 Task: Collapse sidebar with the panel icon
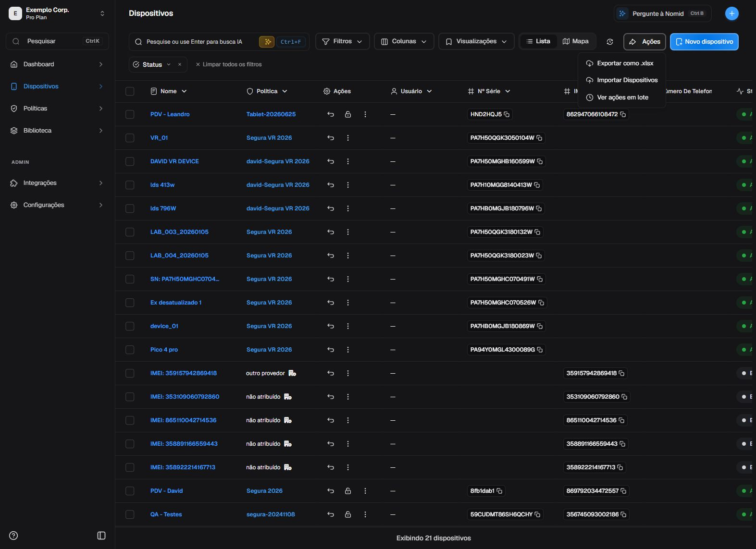(101, 536)
